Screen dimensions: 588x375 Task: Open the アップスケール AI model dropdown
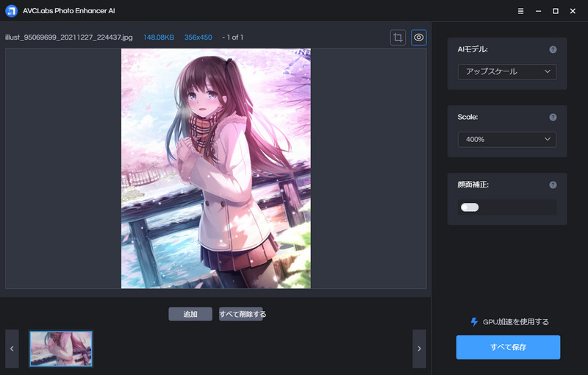pos(507,71)
